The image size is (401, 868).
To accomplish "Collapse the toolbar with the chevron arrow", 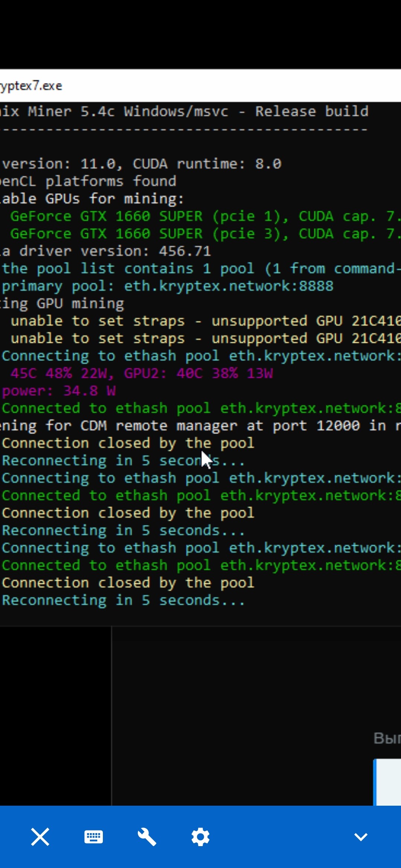I will [361, 837].
